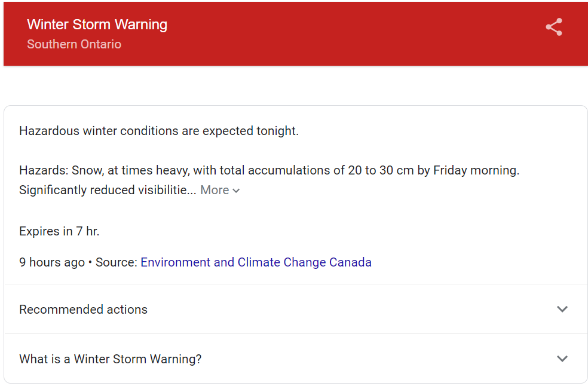Click the Hazardous winter conditions sentence
This screenshot has height=386, width=588.
[159, 131]
